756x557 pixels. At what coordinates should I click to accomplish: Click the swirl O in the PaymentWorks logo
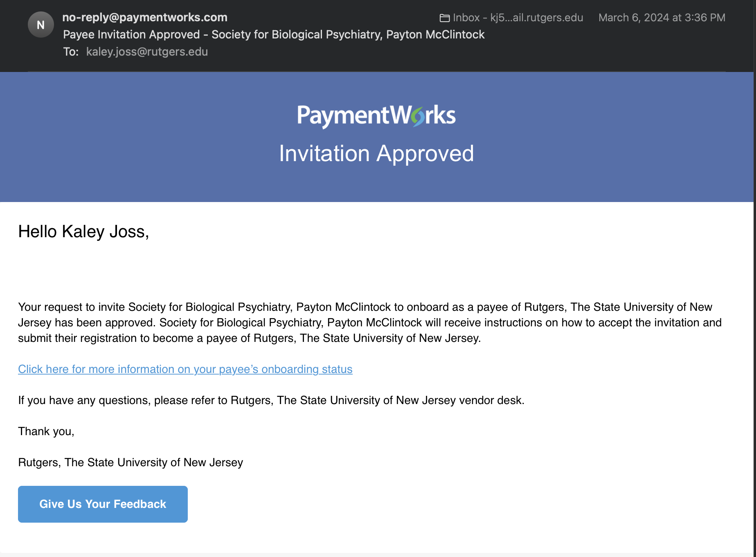(418, 117)
